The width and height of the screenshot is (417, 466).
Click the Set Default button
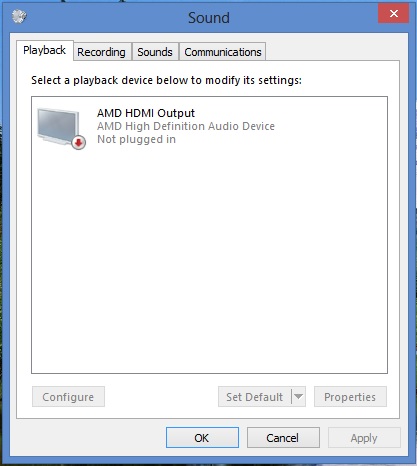click(x=255, y=397)
